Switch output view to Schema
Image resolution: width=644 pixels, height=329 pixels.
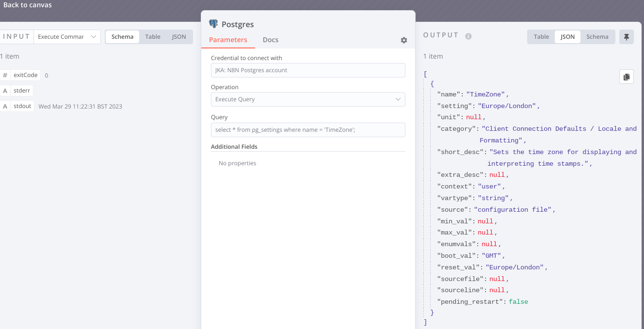point(597,37)
